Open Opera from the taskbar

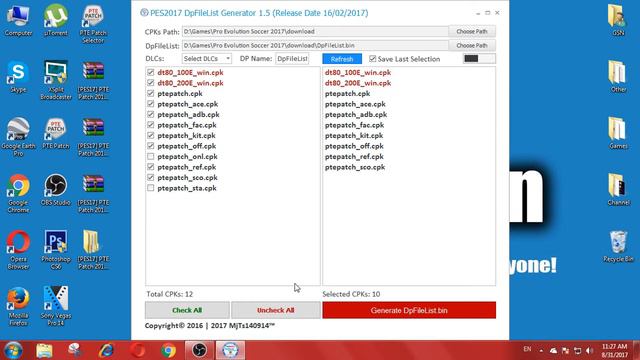point(138,351)
